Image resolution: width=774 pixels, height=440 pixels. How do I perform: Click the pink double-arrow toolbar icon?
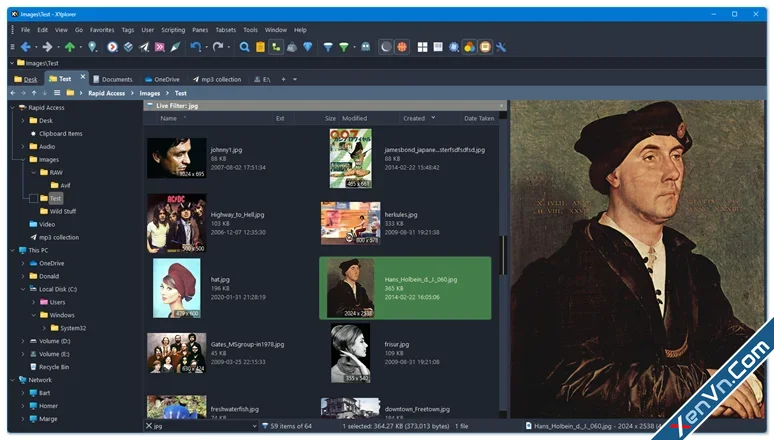[x=159, y=47]
